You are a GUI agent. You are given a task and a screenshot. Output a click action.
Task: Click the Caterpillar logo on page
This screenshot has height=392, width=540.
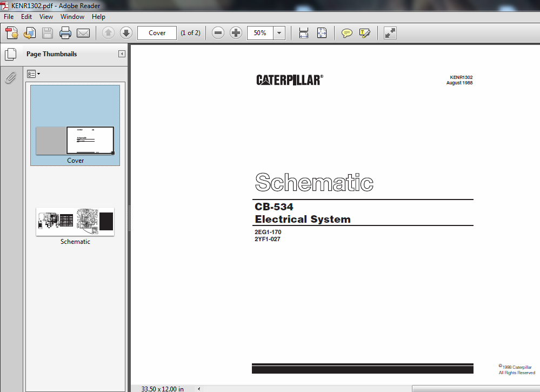[290, 80]
